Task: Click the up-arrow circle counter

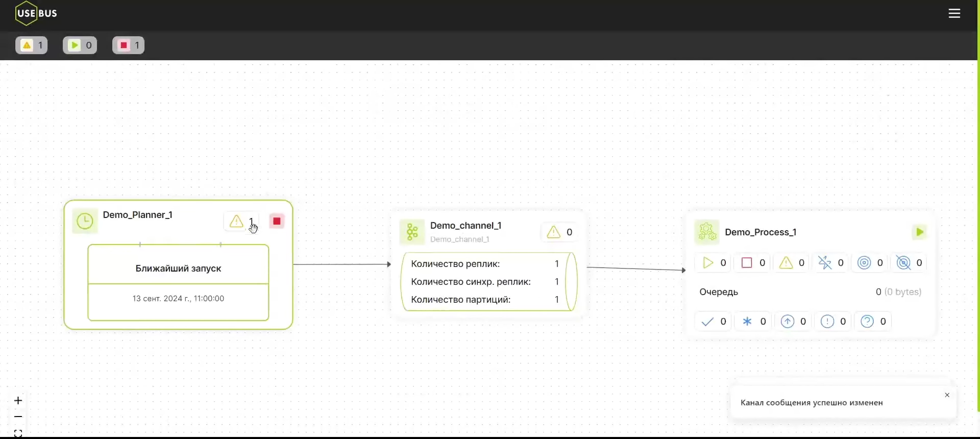Action: [x=794, y=322]
